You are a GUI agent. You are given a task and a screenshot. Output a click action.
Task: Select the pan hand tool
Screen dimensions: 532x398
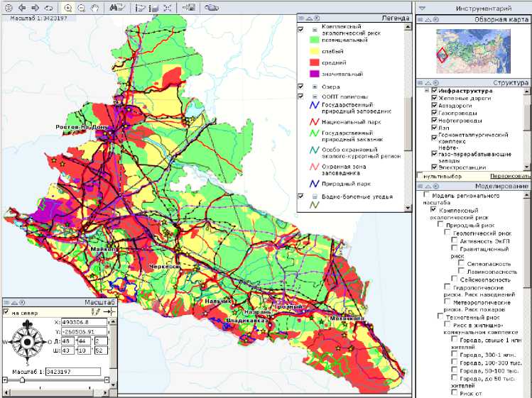94,7
